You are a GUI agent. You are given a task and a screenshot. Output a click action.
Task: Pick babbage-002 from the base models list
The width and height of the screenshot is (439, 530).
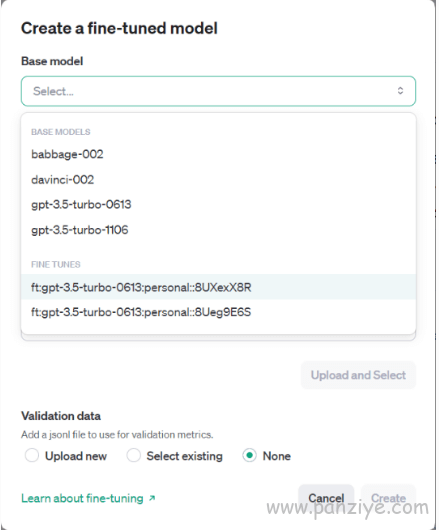(x=218, y=154)
